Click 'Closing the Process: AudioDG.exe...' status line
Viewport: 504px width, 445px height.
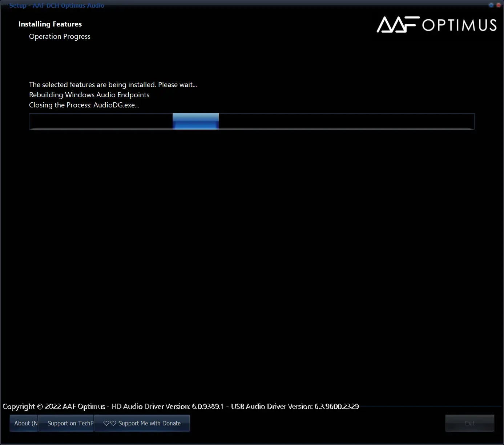84,105
